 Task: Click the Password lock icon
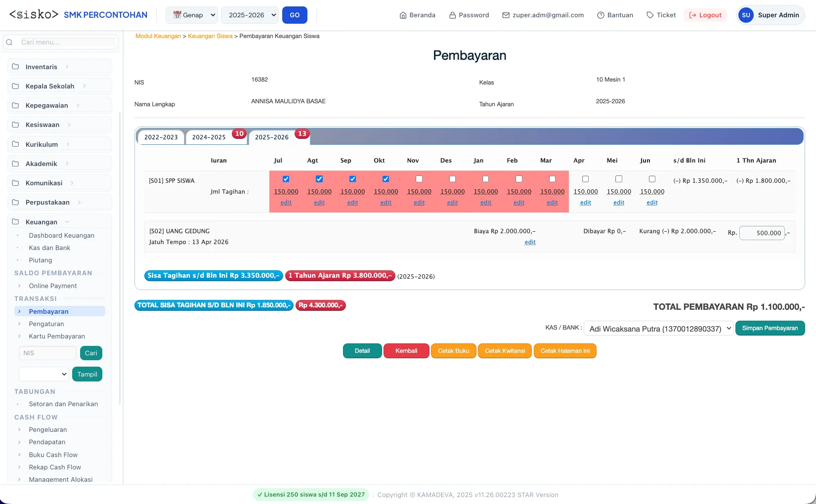pos(452,15)
